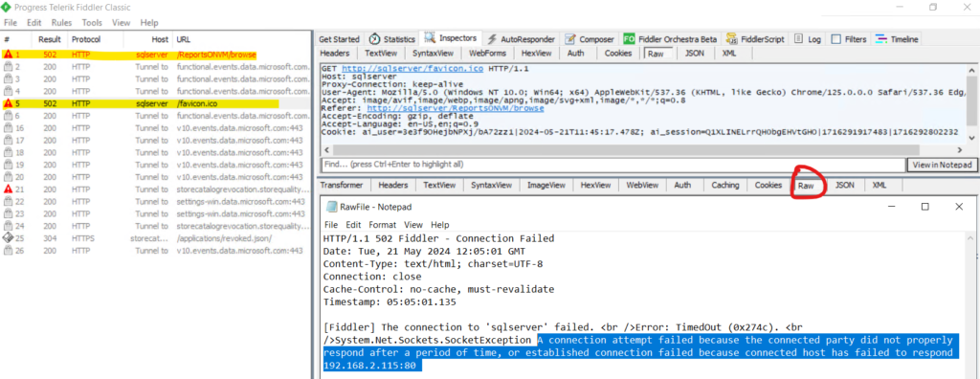Click request pane scrollbar down arrow
This screenshot has width=980, height=379.
pos(972,138)
